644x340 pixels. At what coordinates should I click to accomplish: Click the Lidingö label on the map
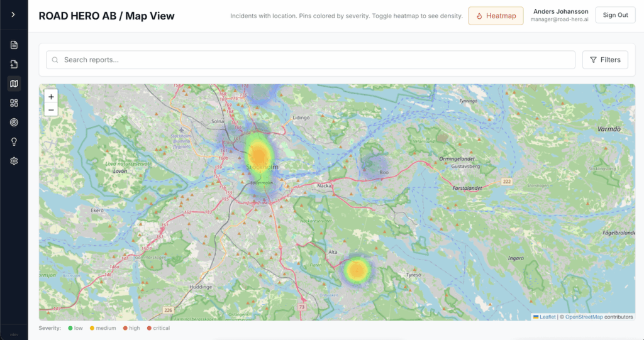click(x=301, y=118)
